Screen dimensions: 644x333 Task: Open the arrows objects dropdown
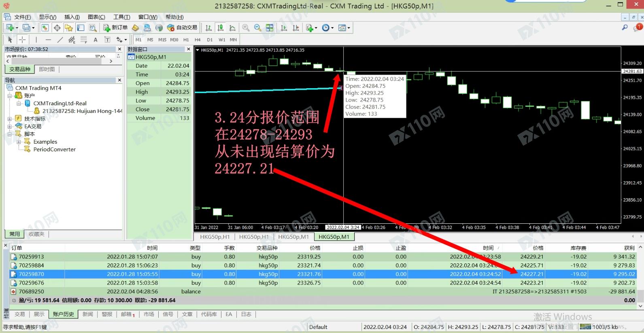click(121, 40)
